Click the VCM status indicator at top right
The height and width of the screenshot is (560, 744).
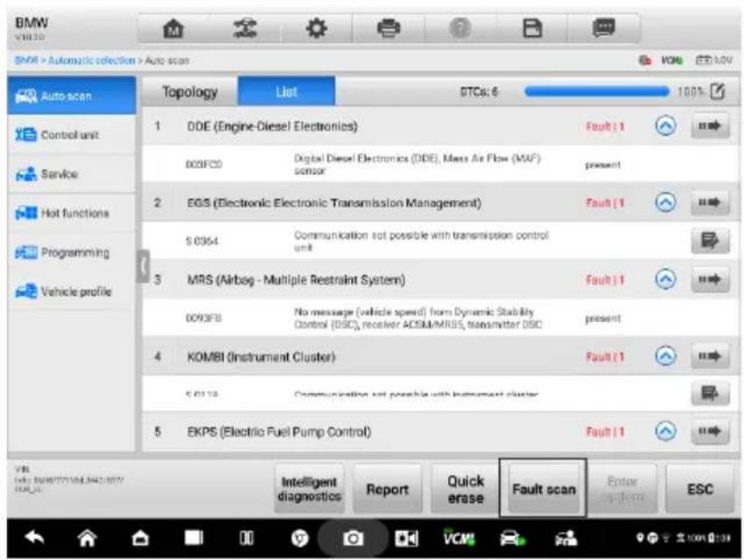(x=672, y=60)
